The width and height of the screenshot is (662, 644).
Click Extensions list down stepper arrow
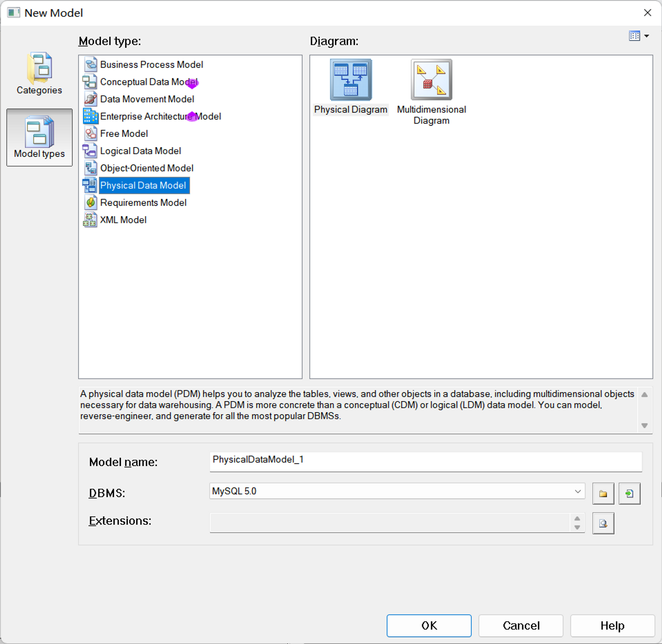tap(577, 527)
